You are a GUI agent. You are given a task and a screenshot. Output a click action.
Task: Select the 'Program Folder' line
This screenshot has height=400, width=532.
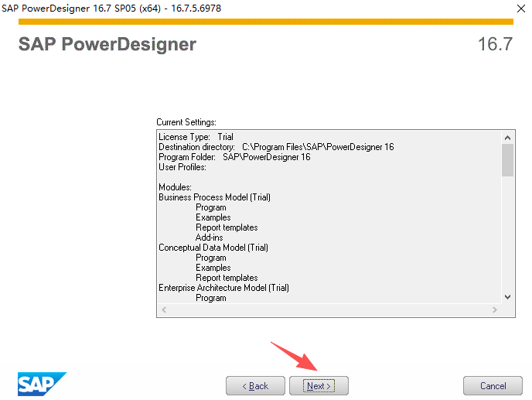pyautogui.click(x=234, y=157)
